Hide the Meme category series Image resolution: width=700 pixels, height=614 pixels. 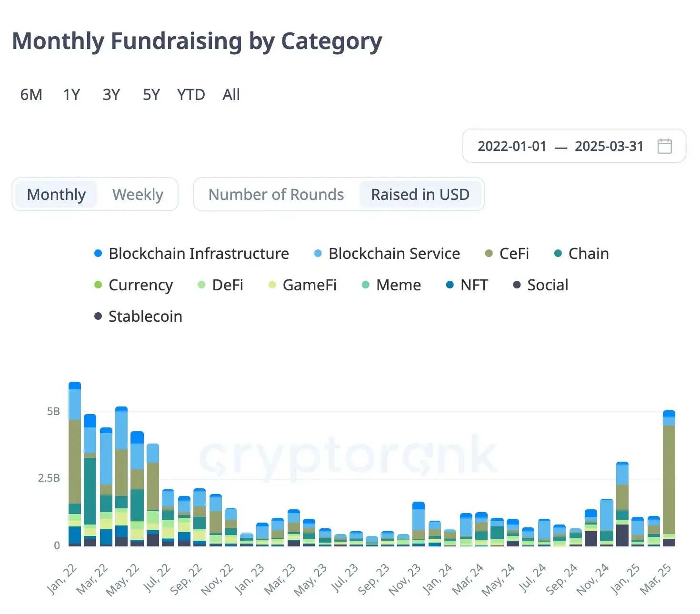pos(398,285)
